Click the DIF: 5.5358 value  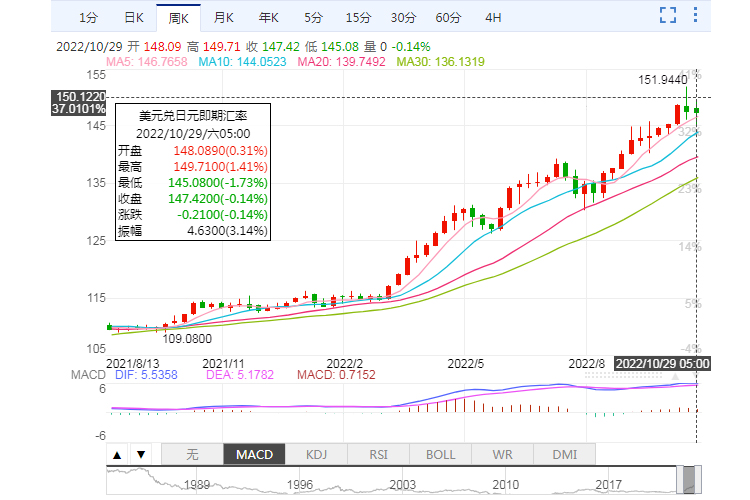click(146, 375)
